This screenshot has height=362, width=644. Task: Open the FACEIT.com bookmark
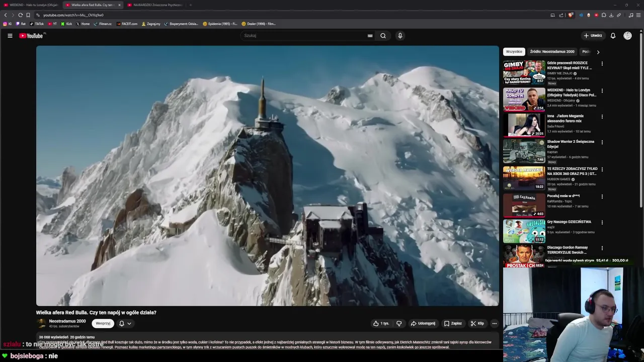coord(127,24)
